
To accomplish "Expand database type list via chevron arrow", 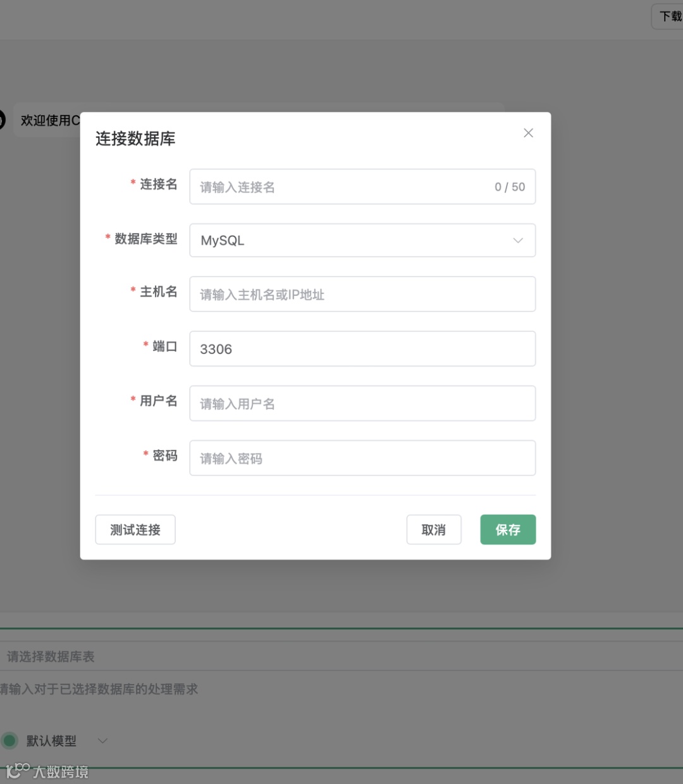I will pyautogui.click(x=518, y=240).
